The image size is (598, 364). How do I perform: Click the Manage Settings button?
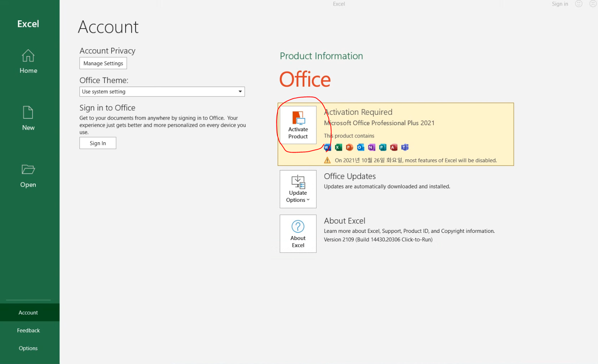click(103, 63)
